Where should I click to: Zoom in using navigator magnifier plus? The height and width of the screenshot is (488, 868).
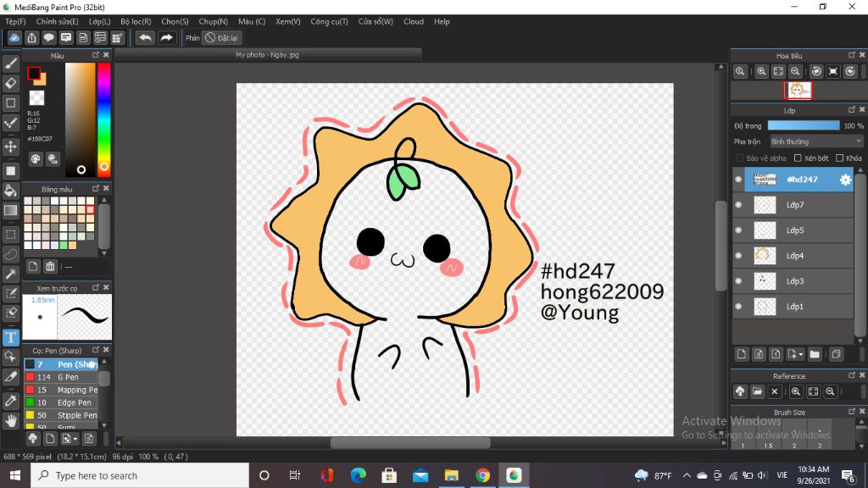coord(762,71)
